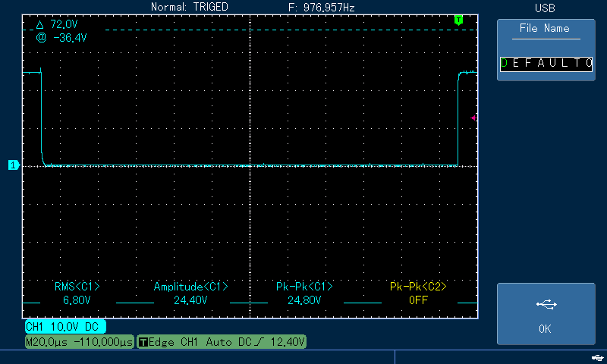Click the 12.40V trigger level value
Image resolution: width=607 pixels, height=364 pixels.
(x=288, y=342)
